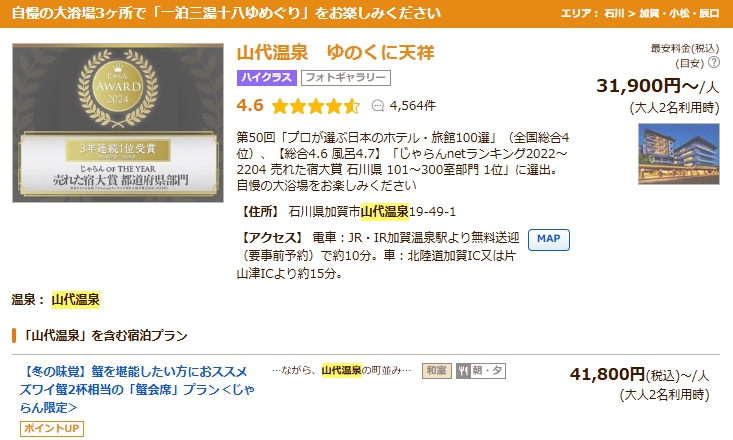Click the fork and knife meal icon
Screen dimensions: 733x440
tap(463, 370)
